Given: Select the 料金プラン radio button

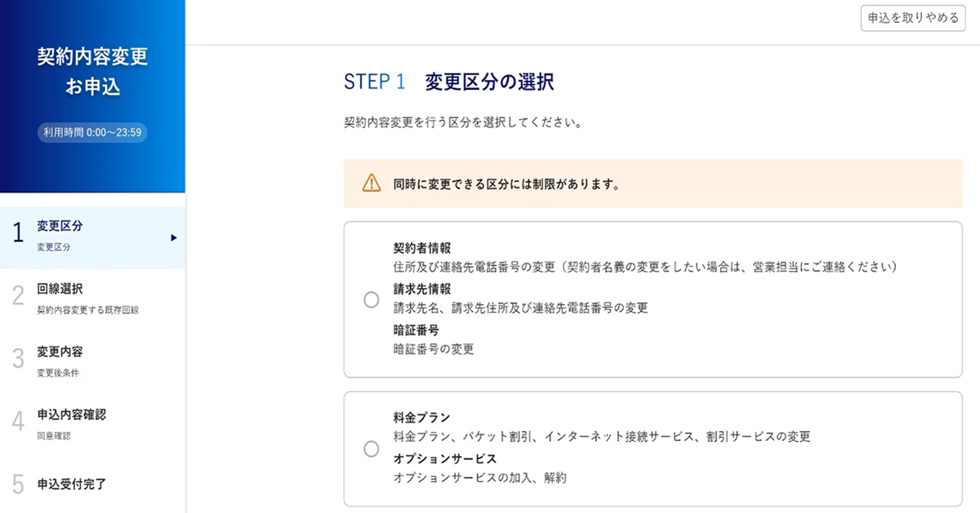Looking at the screenshot, I should tap(372, 448).
